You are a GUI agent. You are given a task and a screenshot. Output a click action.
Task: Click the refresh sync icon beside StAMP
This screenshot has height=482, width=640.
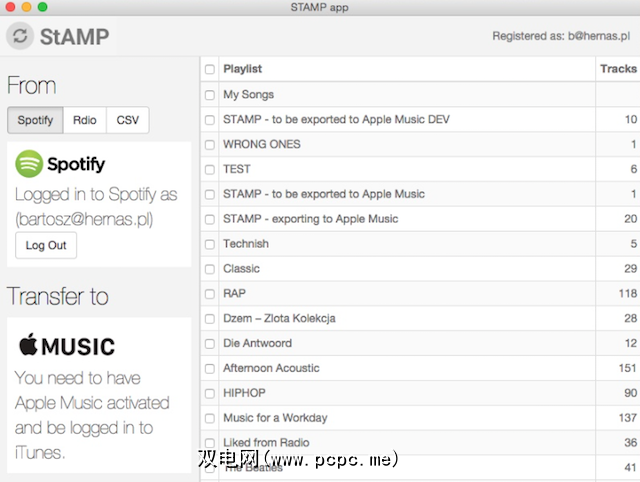coord(20,36)
